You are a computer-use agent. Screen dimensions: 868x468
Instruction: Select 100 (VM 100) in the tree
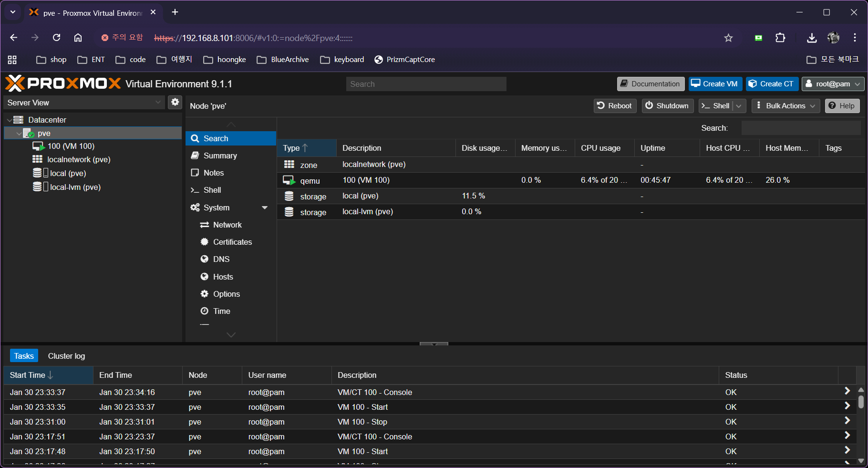71,146
